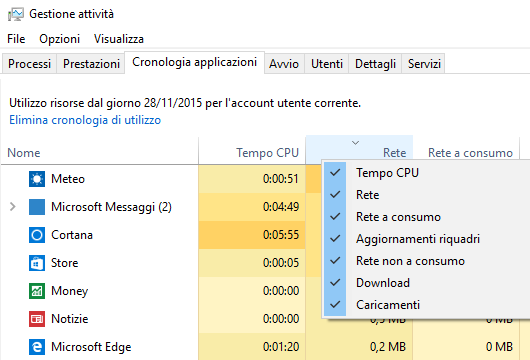Click the Store app icon

[37, 263]
